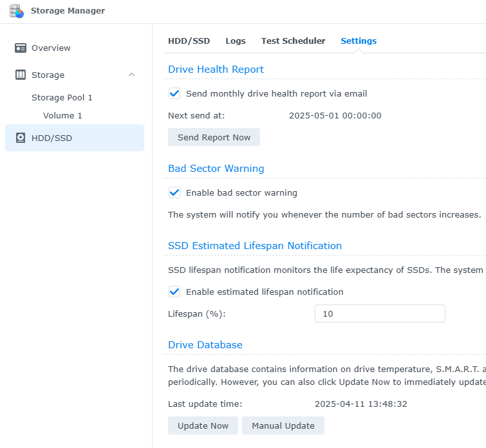Screen dimensions: 486x448
Task: Disable bad sector warning checkbox
Action: (174, 192)
